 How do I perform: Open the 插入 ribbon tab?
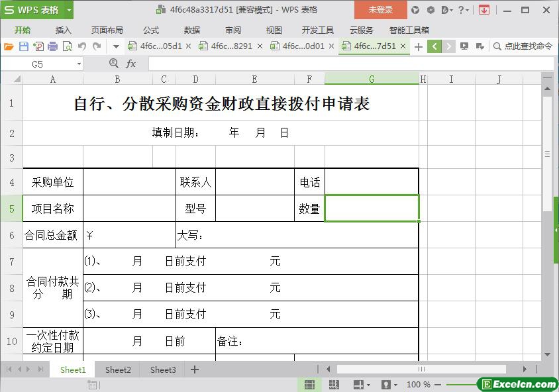point(63,30)
